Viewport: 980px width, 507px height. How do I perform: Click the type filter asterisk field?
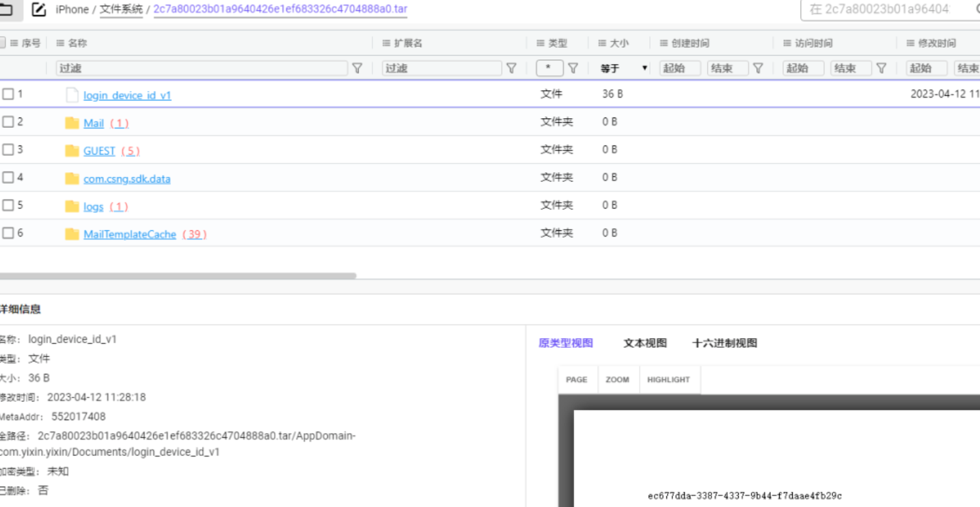(549, 68)
